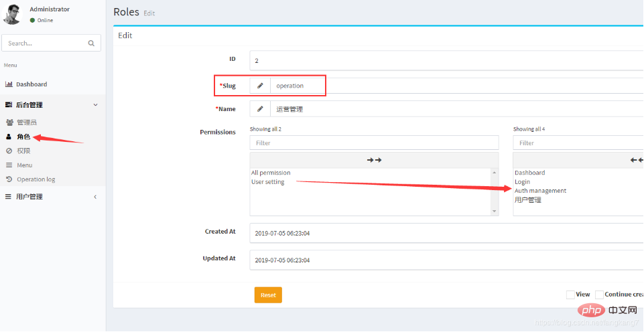Click the left permissions Filter input
Viewport: 644px width, 332px height.
pos(374,143)
